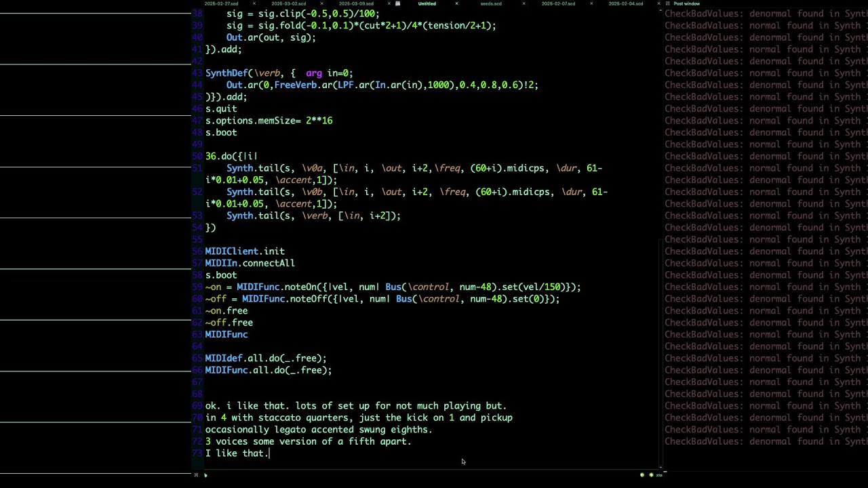The image size is (868, 488).
Task: Click the '~on.free' line
Action: [x=226, y=310]
